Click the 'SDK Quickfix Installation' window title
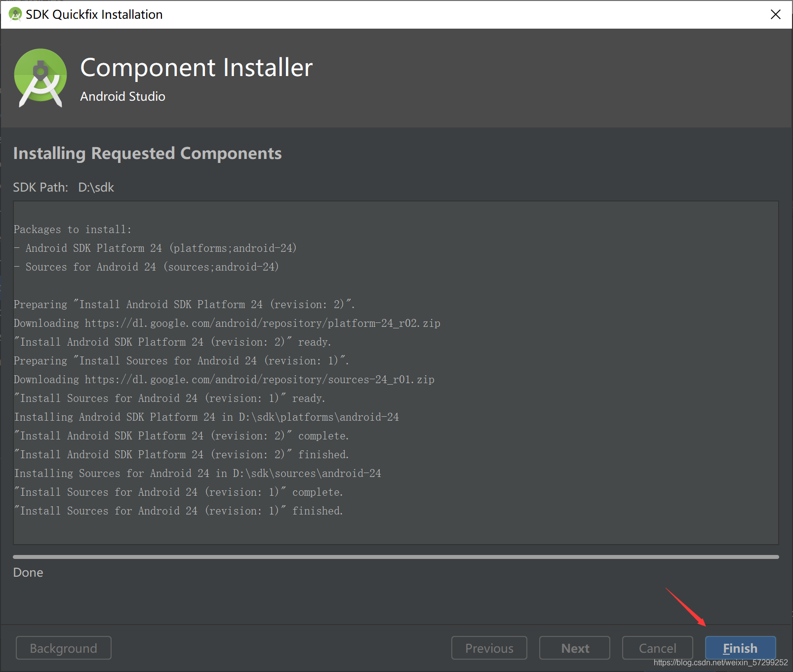 (94, 15)
